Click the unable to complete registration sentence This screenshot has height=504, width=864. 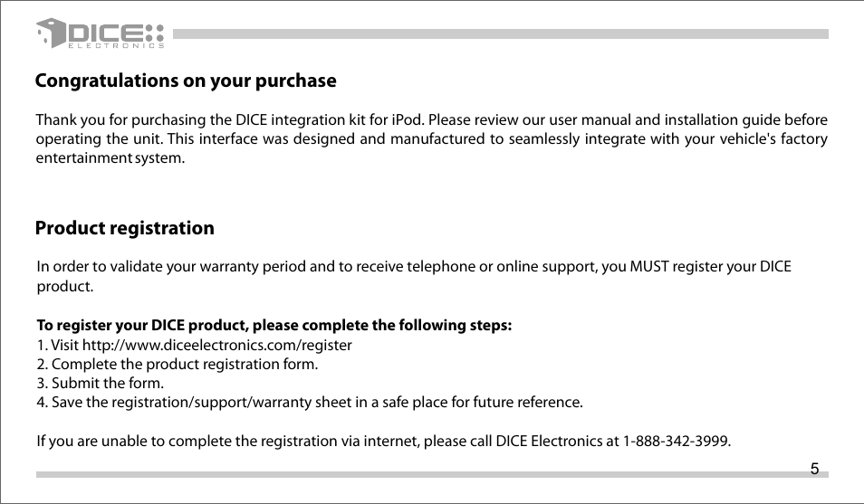point(383,442)
